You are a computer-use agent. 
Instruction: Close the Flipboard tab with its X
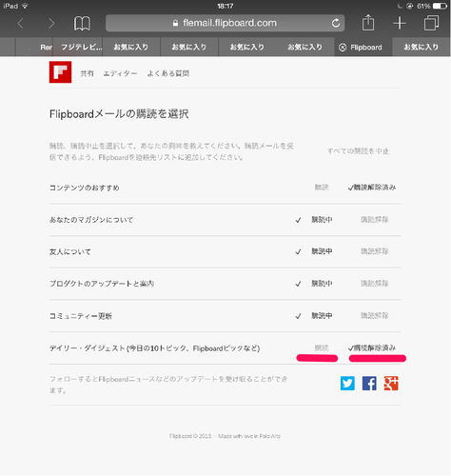(343, 48)
